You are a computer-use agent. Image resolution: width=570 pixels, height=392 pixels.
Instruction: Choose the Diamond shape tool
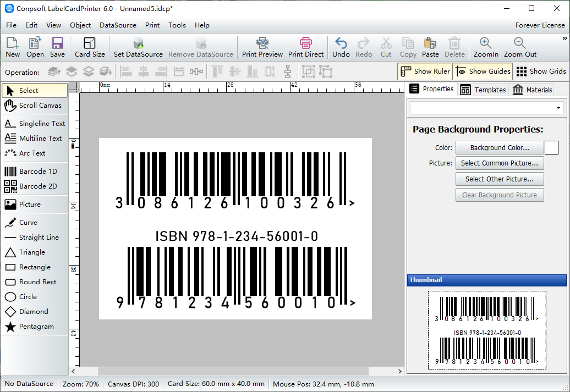35,312
